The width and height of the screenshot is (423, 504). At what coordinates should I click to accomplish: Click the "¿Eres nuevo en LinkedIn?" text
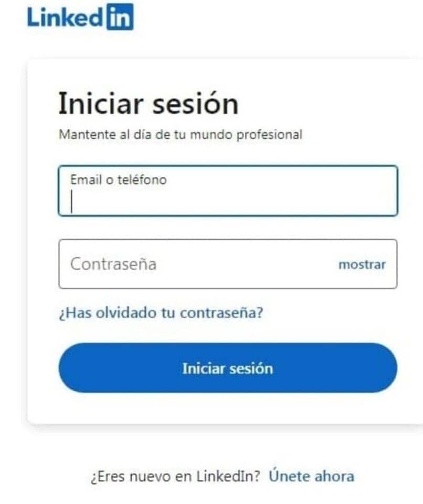pos(176,477)
